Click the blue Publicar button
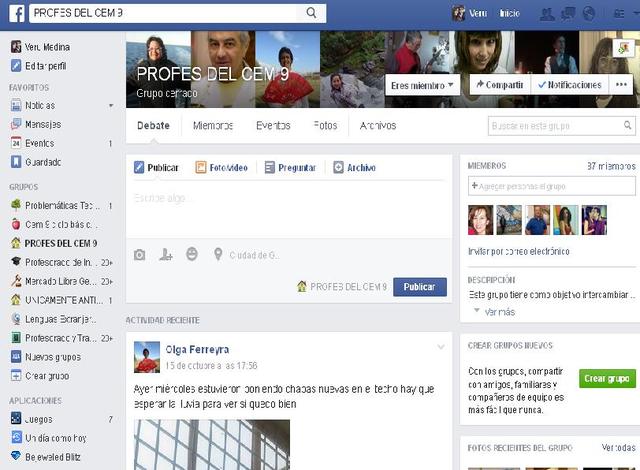The height and width of the screenshot is (470, 640). [x=420, y=287]
